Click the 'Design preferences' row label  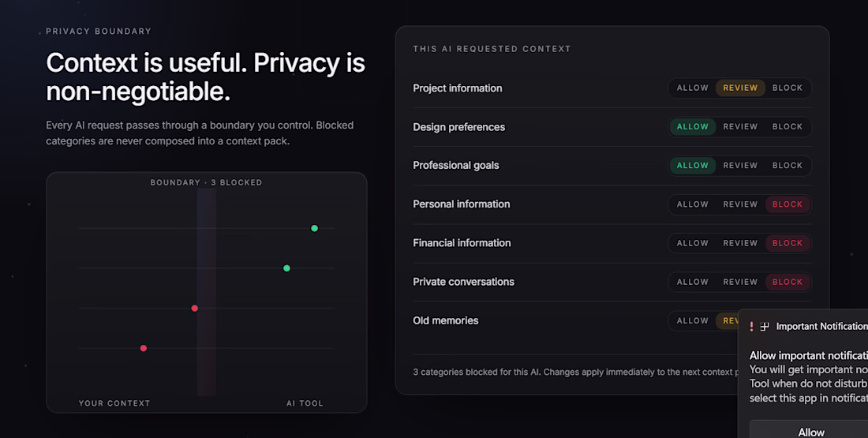pyautogui.click(x=459, y=127)
